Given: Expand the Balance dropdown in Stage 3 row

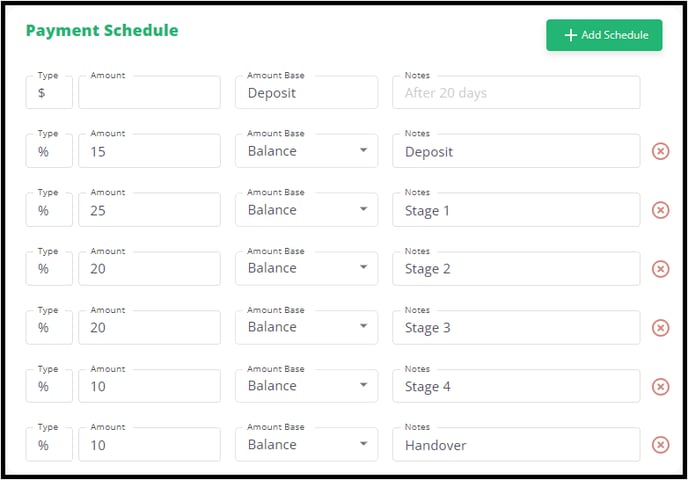Looking at the screenshot, I should (306, 327).
